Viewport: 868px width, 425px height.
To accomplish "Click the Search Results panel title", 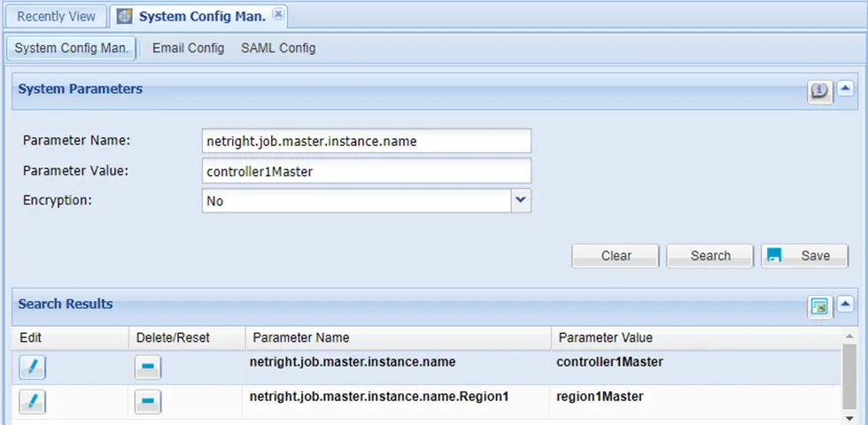I will tap(66, 305).
